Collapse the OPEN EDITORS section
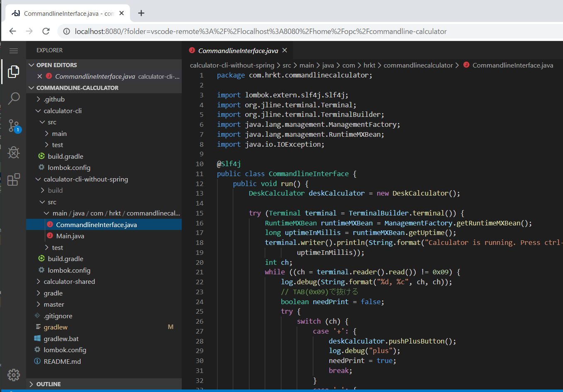Image resolution: width=563 pixels, height=392 pixels. click(56, 65)
